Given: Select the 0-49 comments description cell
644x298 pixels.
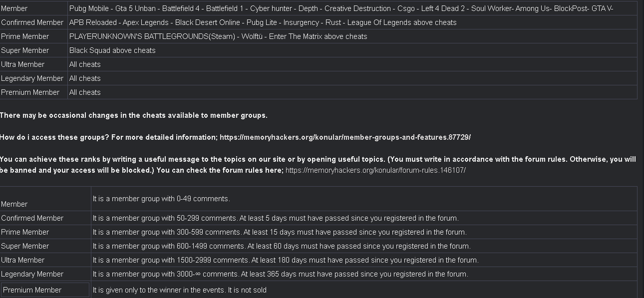Looking at the screenshot, I should (364, 199).
